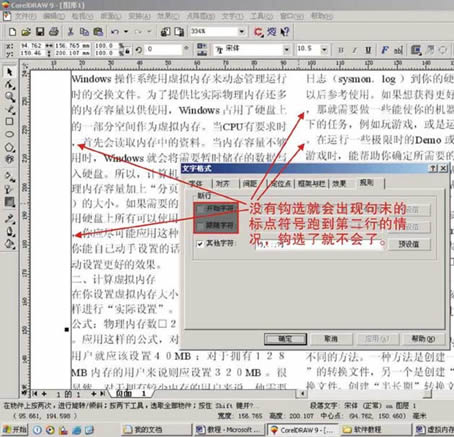This screenshot has width=454, height=437.
Task: Select the Pick arrow tool
Action: [9, 72]
